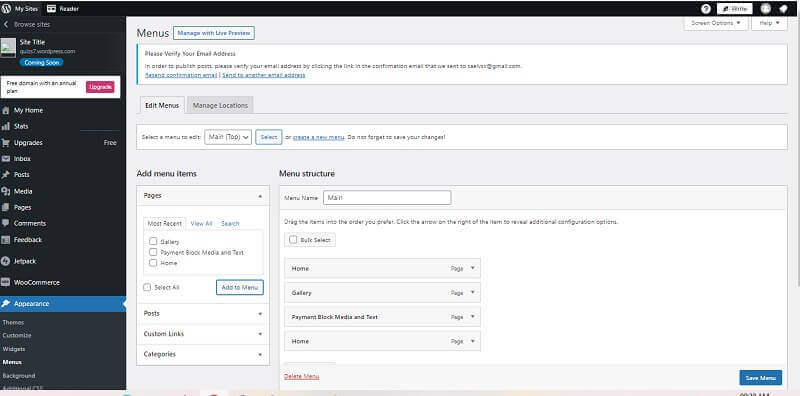Image resolution: width=800 pixels, height=396 pixels.
Task: Click Manage with Live Preview button
Action: click(214, 33)
